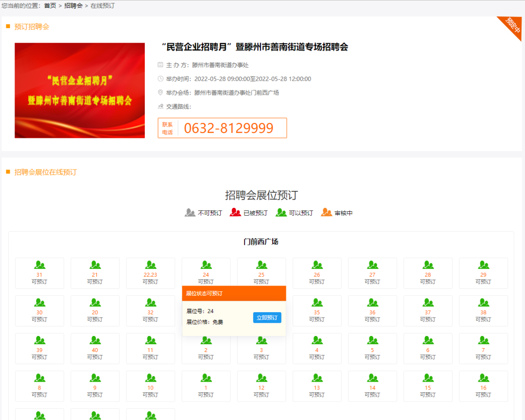The height and width of the screenshot is (420, 525).
Task: Click the 展位状态可预订 popup header
Action: (234, 293)
